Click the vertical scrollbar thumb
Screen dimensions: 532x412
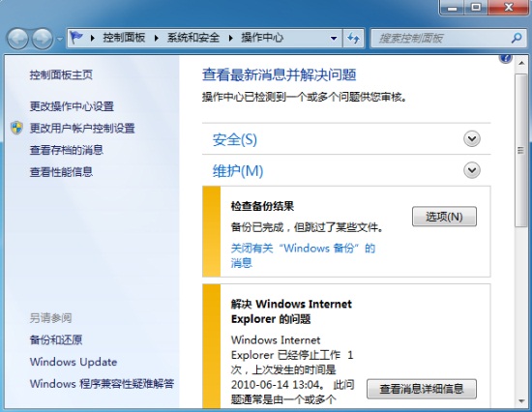click(521, 150)
